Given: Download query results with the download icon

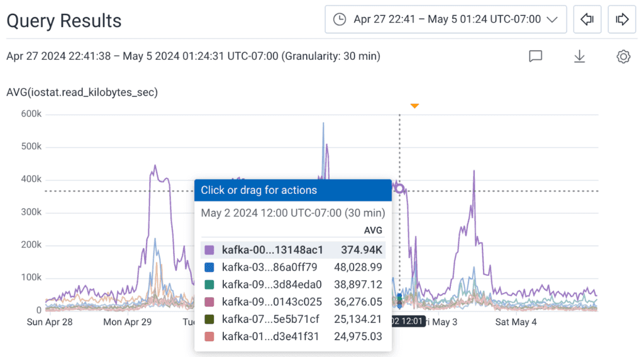Looking at the screenshot, I should click(579, 57).
